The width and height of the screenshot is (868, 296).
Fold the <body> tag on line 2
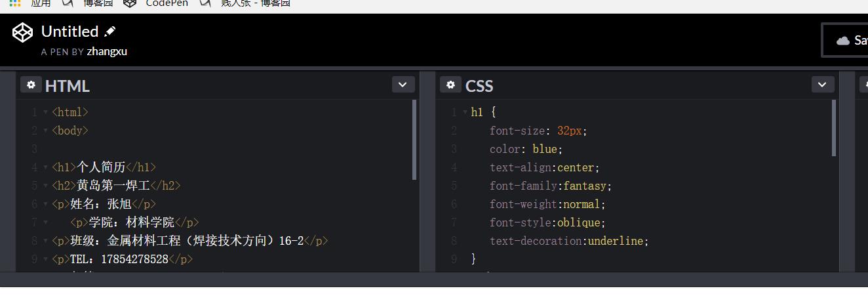[45, 131]
